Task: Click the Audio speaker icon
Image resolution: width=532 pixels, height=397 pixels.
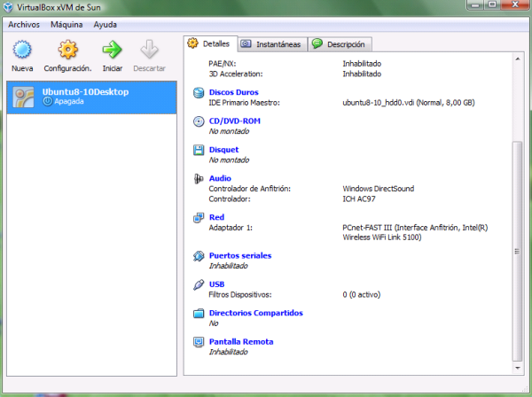Action: coord(199,179)
